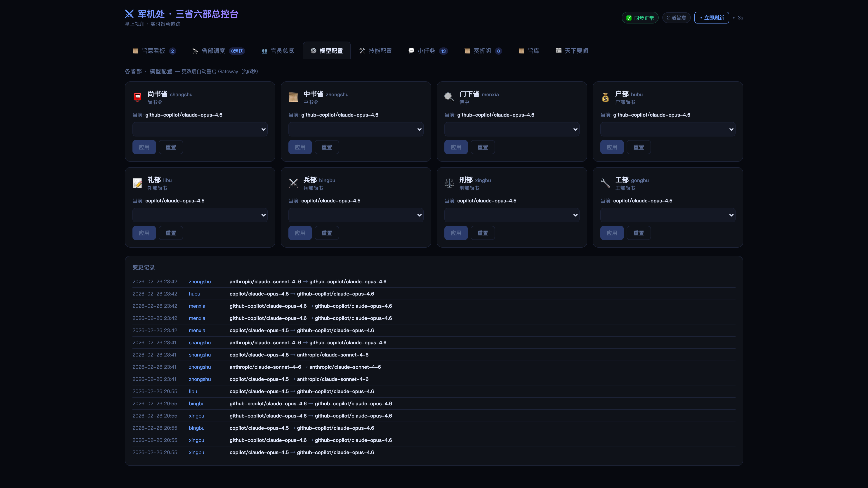Expand the 户部 model selector

pyautogui.click(x=668, y=129)
